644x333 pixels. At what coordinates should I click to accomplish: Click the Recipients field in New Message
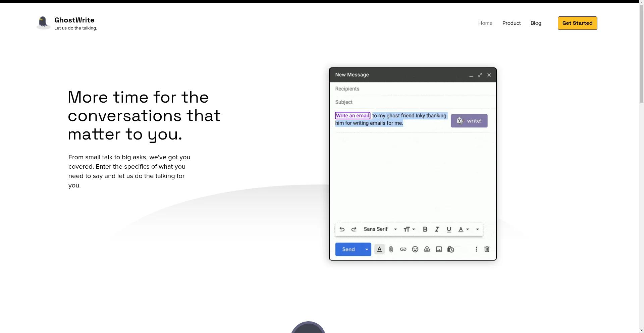tap(413, 89)
